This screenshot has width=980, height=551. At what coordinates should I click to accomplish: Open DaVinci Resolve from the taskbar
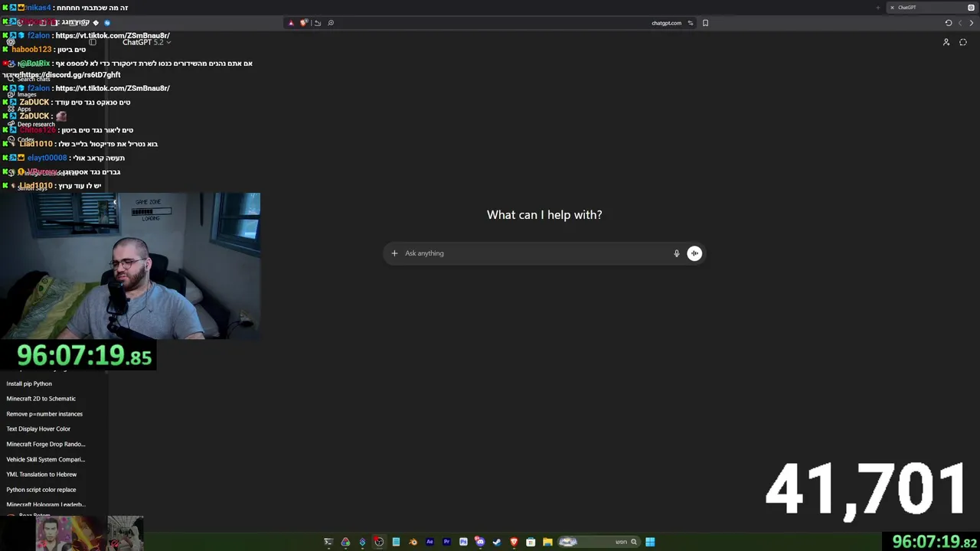345,542
